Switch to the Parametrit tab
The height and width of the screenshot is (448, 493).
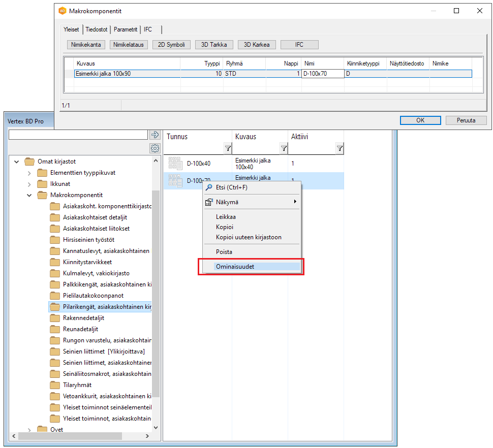pyautogui.click(x=126, y=29)
